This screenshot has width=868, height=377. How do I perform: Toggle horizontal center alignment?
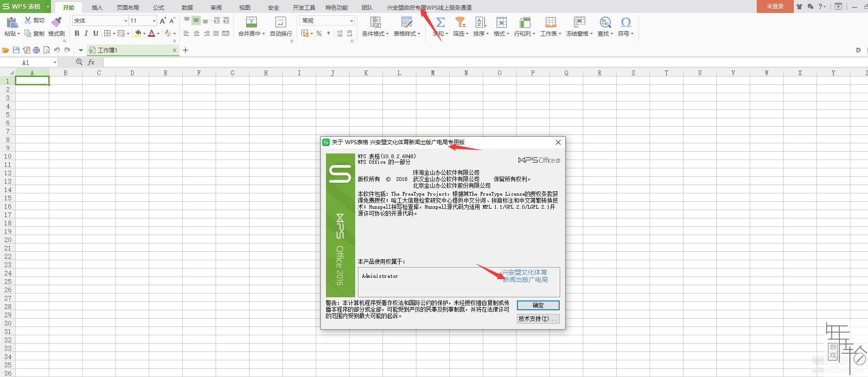coord(197,33)
